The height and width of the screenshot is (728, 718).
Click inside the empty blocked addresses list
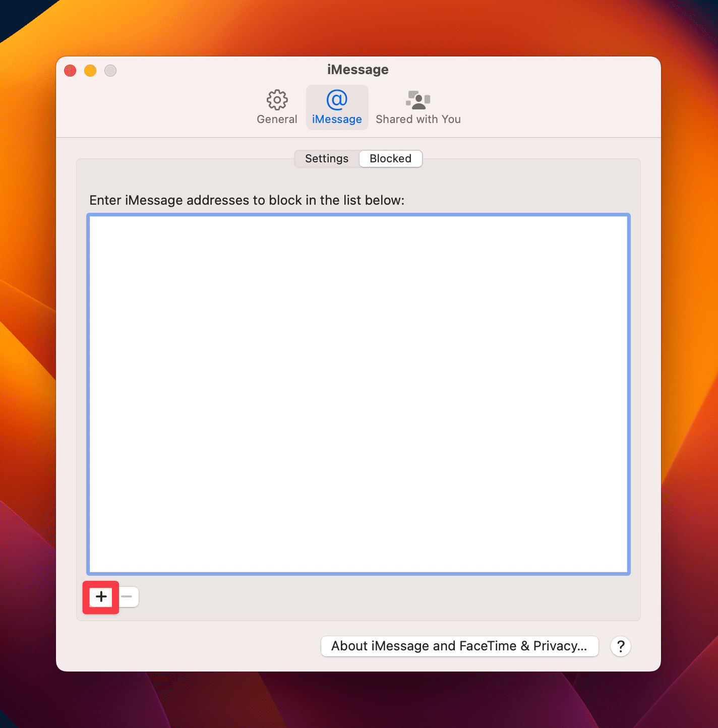click(358, 393)
